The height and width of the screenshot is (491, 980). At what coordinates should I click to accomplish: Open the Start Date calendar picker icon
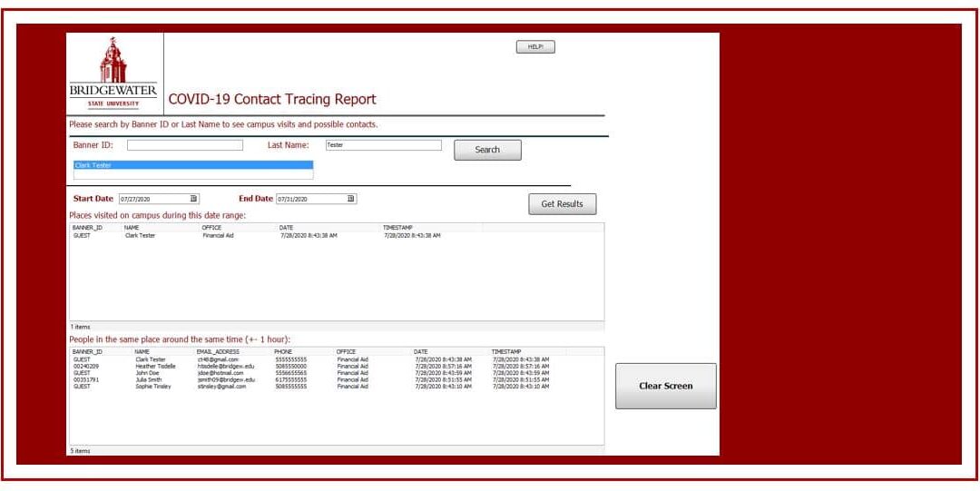[x=193, y=199]
